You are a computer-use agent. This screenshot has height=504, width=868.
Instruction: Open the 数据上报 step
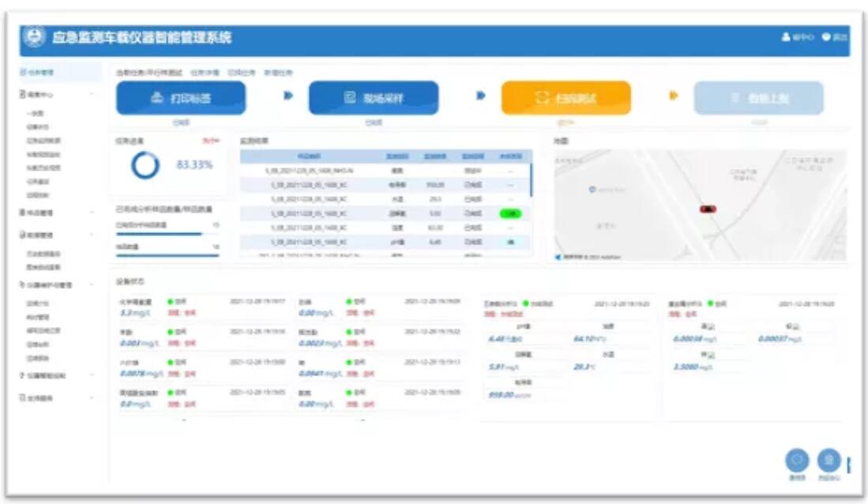tap(758, 98)
